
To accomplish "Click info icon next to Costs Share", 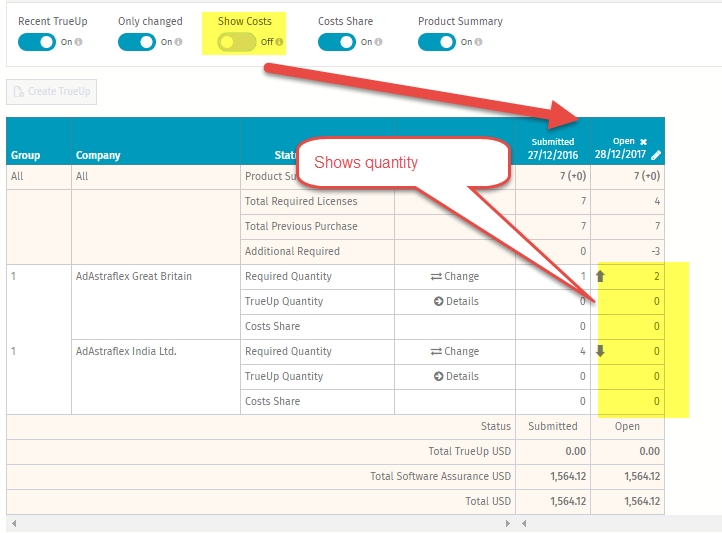I will tap(378, 42).
